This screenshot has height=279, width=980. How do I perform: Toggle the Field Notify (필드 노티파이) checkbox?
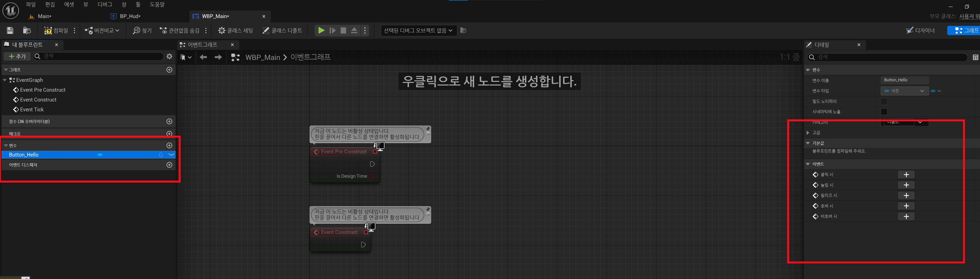[x=884, y=101]
